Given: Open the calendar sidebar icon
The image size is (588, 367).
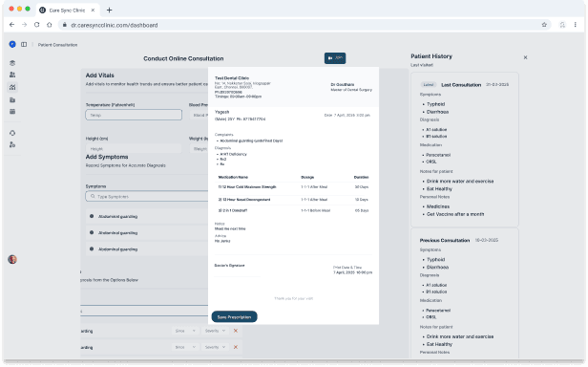Looking at the screenshot, I should (x=12, y=112).
